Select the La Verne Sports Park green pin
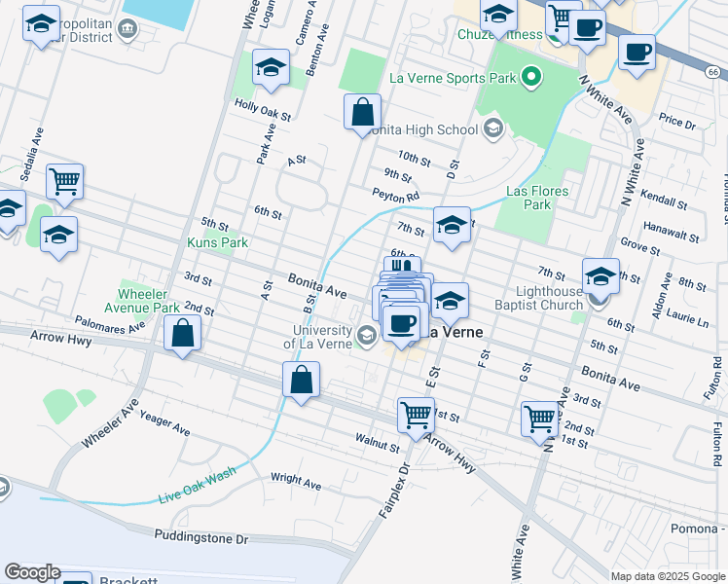The image size is (728, 584). pos(531,78)
